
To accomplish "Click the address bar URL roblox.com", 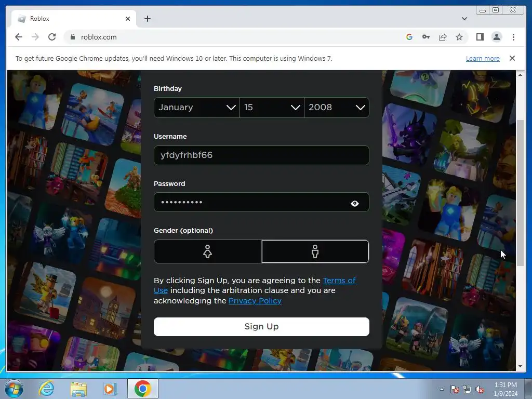I will [x=99, y=37].
